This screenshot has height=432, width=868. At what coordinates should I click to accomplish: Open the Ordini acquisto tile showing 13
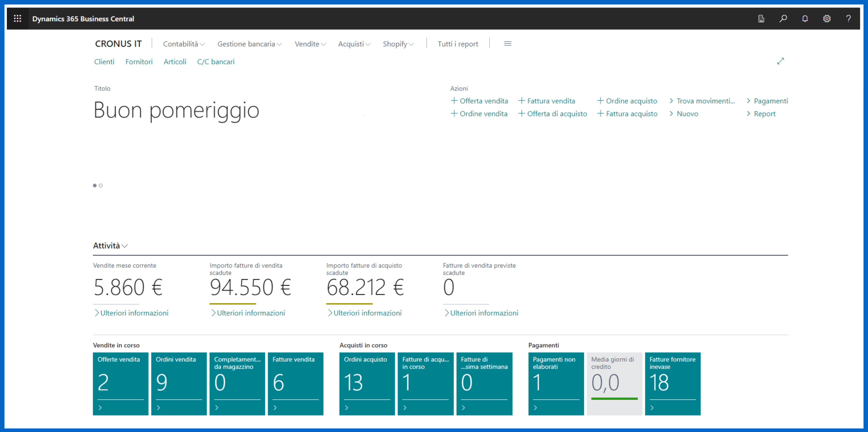pyautogui.click(x=367, y=383)
